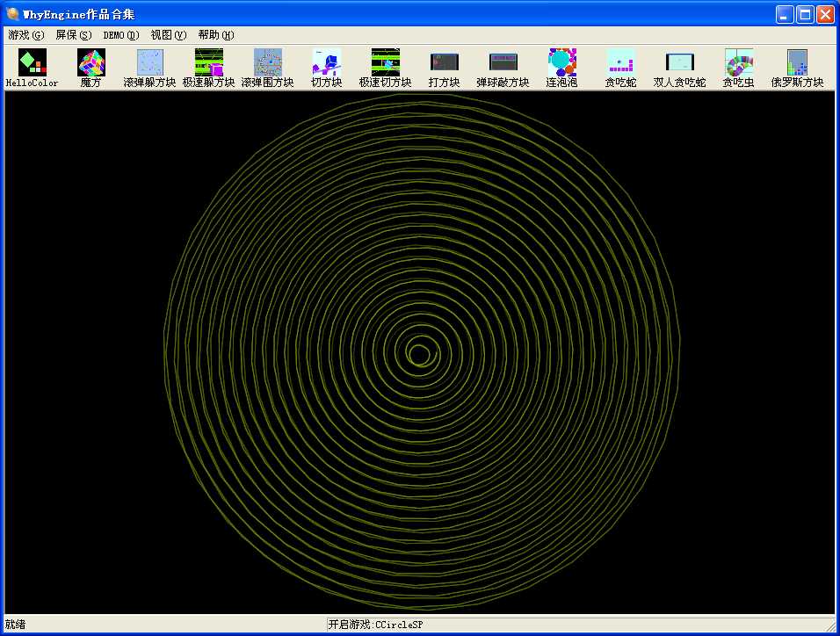Open the 弹球敲方块 game
This screenshot has width=840, height=636.
[x=503, y=63]
